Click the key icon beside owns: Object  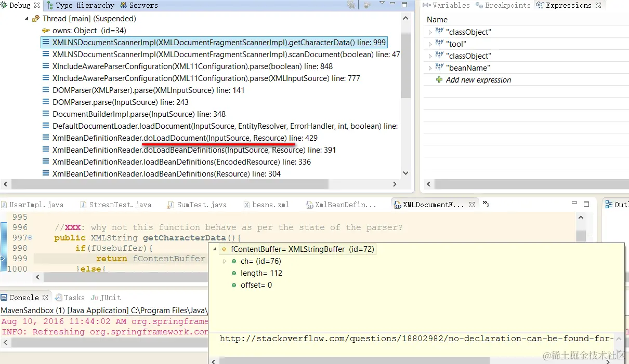point(46,31)
